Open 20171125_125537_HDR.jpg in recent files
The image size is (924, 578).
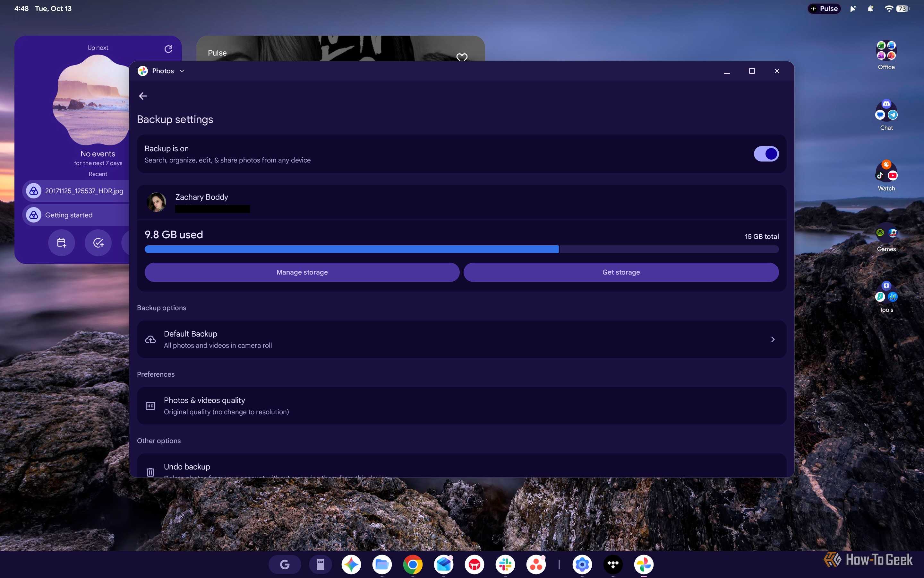click(76, 191)
